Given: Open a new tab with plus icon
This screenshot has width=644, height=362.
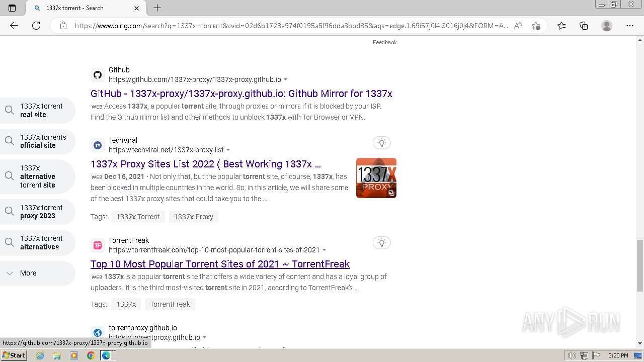Looking at the screenshot, I should coord(157,8).
